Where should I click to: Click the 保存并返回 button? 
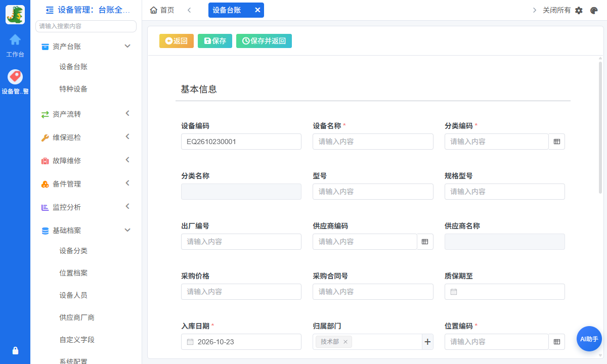pos(264,41)
